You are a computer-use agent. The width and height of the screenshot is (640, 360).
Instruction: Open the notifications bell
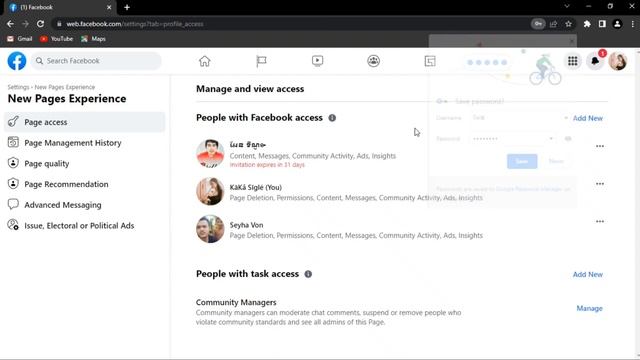(595, 61)
